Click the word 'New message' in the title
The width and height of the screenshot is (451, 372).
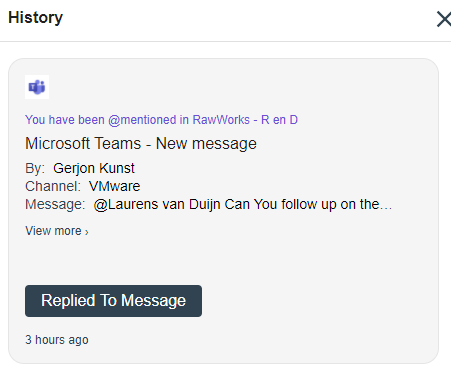click(x=206, y=144)
